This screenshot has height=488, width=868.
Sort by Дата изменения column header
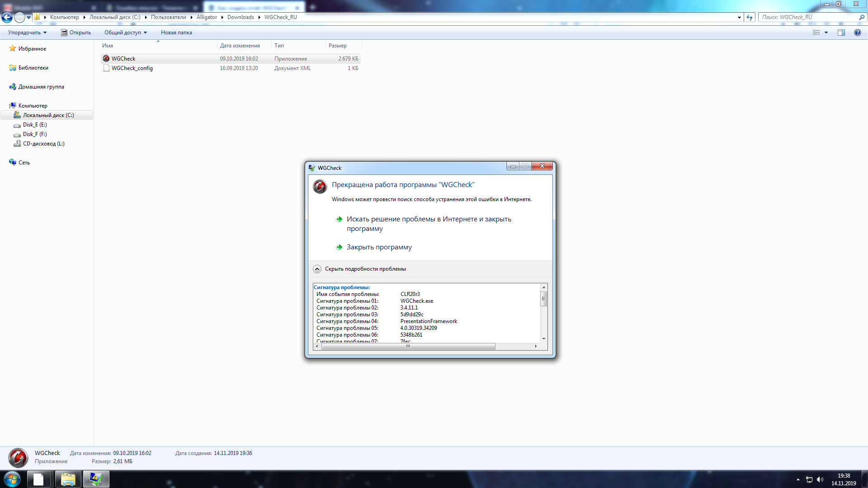click(244, 46)
